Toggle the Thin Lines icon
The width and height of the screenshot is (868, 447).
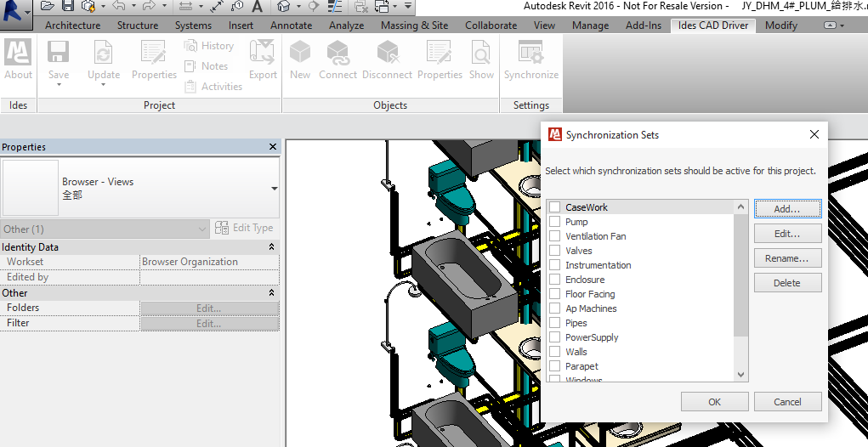[x=335, y=6]
